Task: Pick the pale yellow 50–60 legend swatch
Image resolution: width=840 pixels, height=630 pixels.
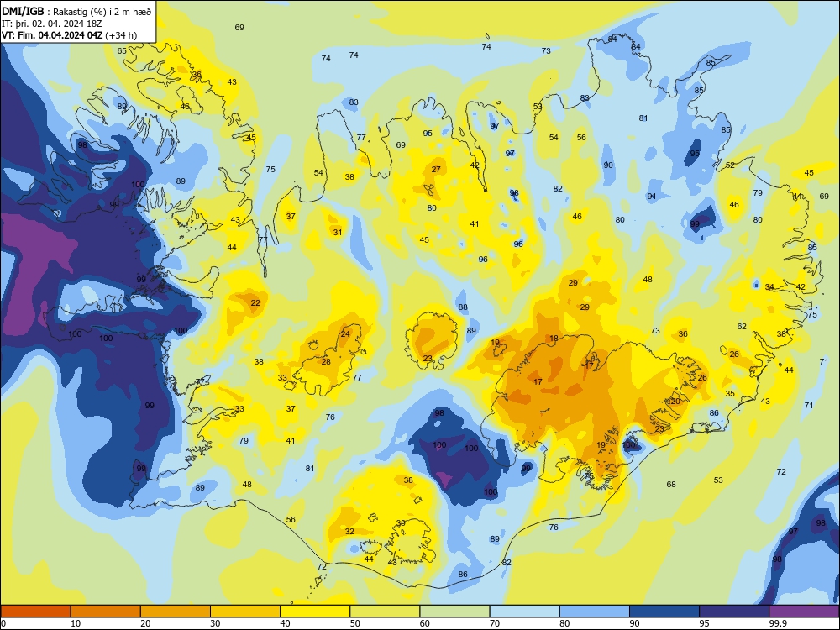Action: [x=385, y=612]
